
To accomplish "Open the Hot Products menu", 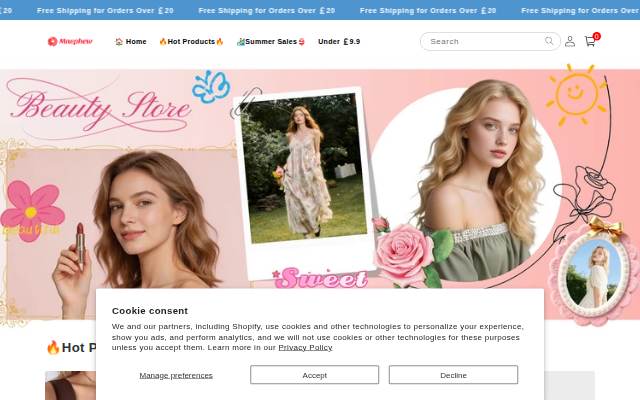I will coord(191,42).
